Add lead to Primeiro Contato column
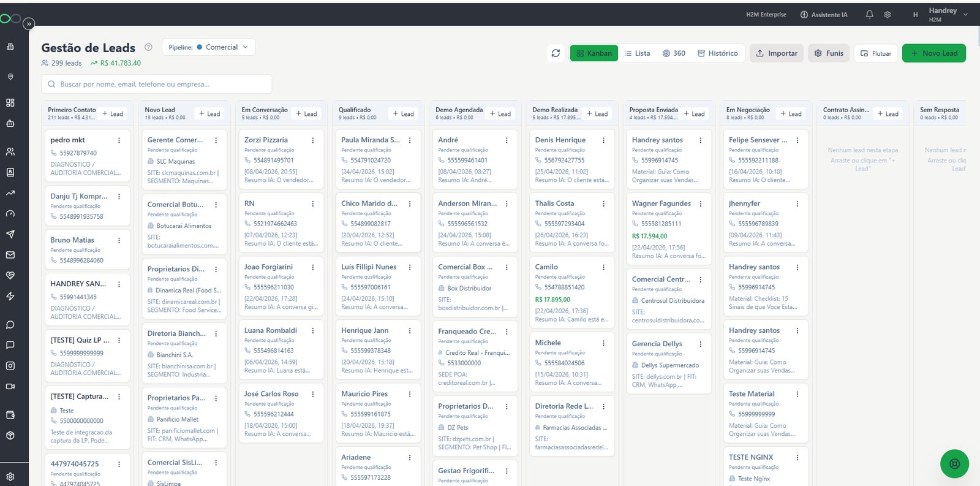This screenshot has width=980, height=486. click(x=113, y=113)
